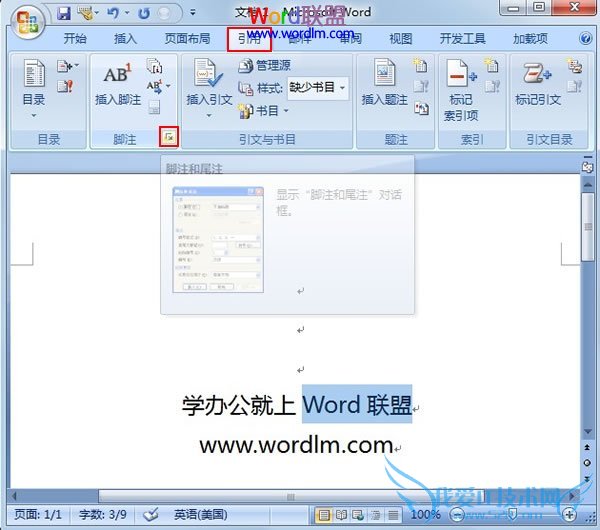600x530 pixels.
Task: Click the vertical scrollbar down arrow
Action: (587, 432)
